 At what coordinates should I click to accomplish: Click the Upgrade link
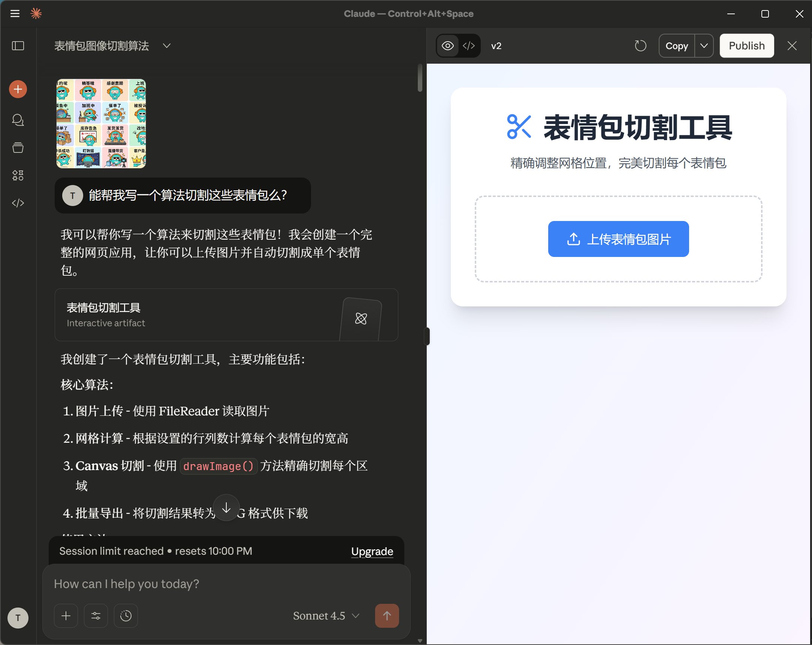[372, 551]
